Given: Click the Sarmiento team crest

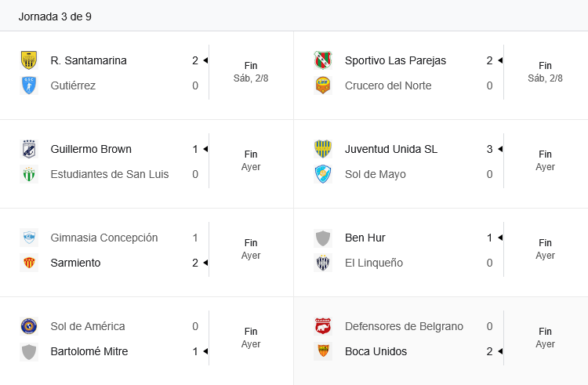Looking at the screenshot, I should (x=29, y=263).
